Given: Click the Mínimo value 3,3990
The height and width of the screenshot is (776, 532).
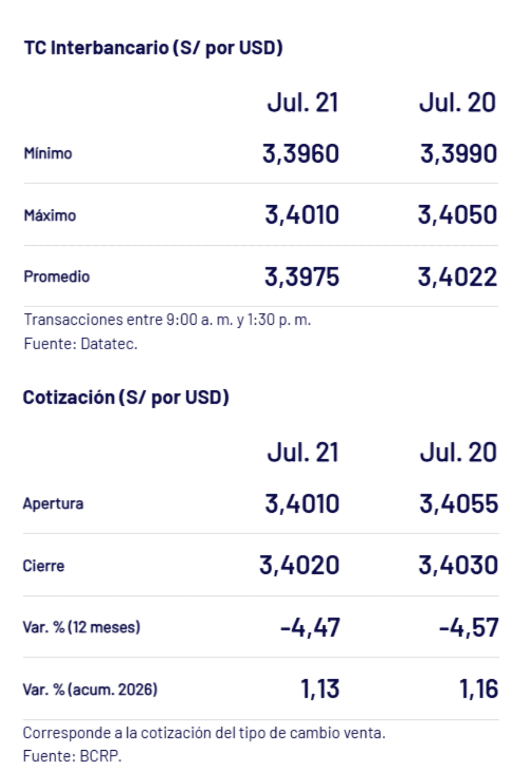Looking at the screenshot, I should 459,154.
